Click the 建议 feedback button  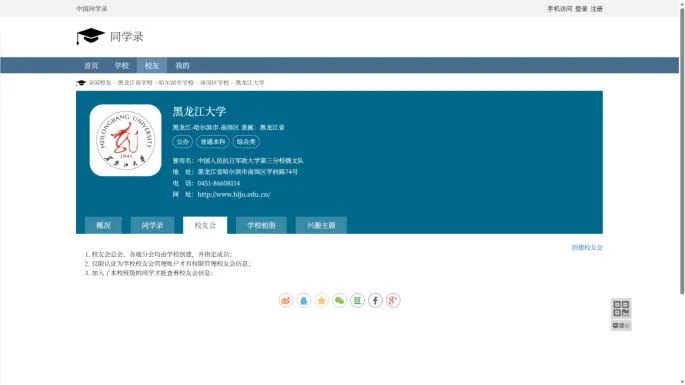point(621,326)
